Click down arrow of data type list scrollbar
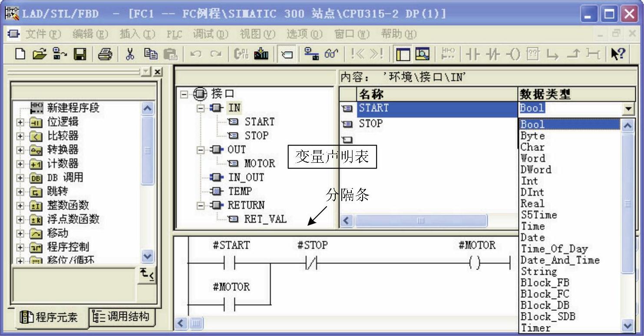Screen dimensions: 644x336 pos(628,326)
